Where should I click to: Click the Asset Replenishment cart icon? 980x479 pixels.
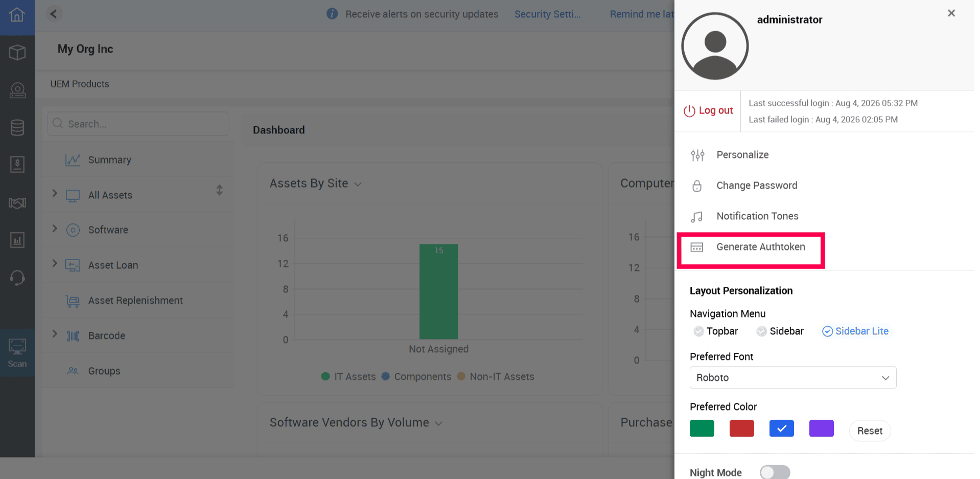(x=73, y=301)
